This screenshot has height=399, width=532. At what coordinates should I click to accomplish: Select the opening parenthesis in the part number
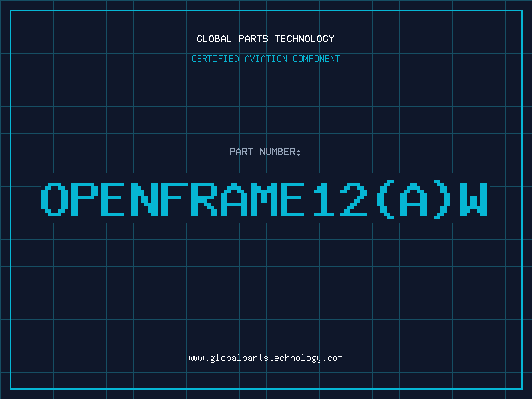385,199
